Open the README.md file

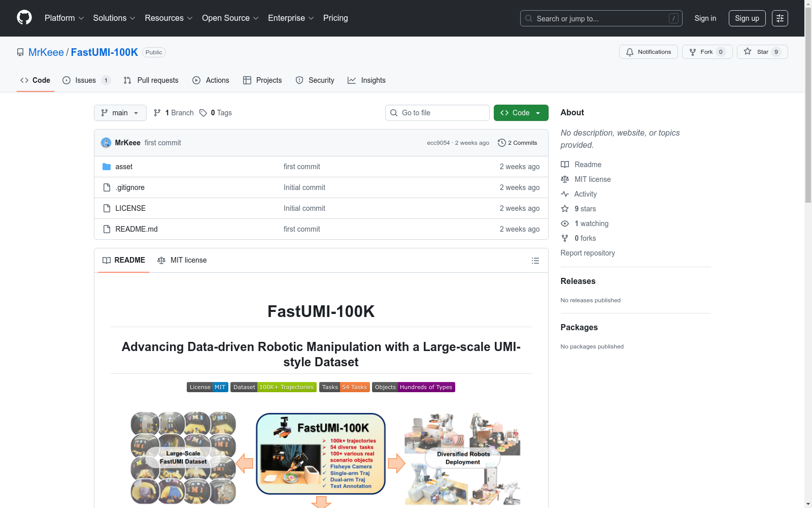pyautogui.click(x=137, y=229)
